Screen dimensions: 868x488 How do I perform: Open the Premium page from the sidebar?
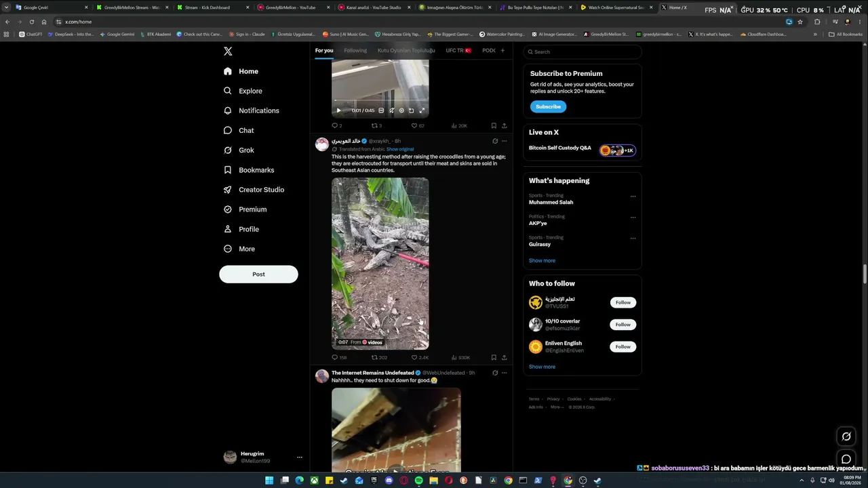point(245,209)
